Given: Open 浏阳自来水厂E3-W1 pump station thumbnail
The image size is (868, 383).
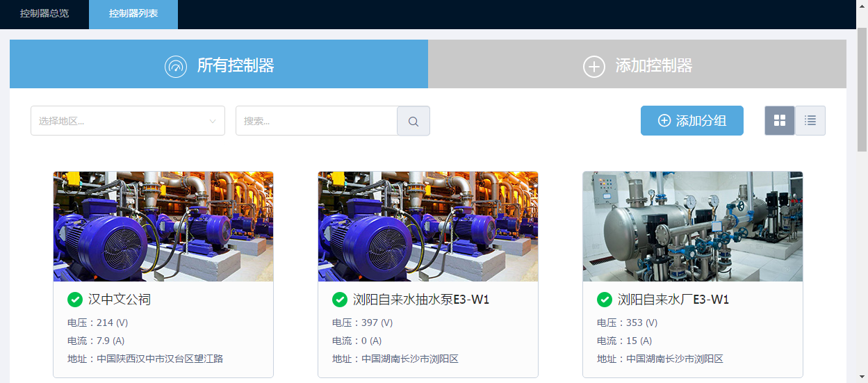Looking at the screenshot, I should pos(692,227).
